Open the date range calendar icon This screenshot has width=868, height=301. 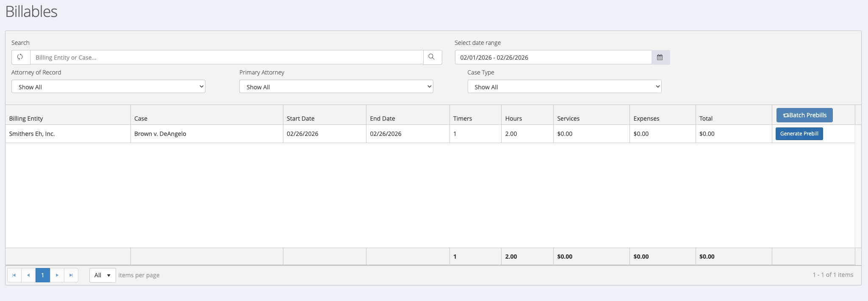tap(660, 57)
